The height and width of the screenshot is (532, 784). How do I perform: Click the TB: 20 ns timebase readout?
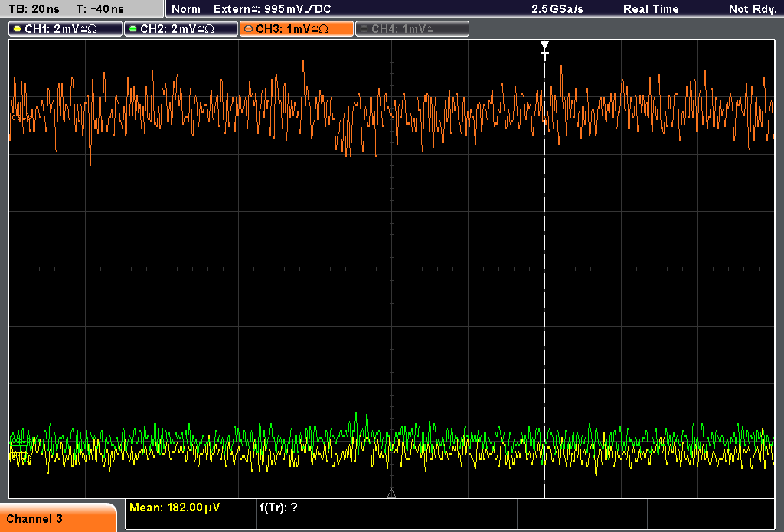pos(34,9)
